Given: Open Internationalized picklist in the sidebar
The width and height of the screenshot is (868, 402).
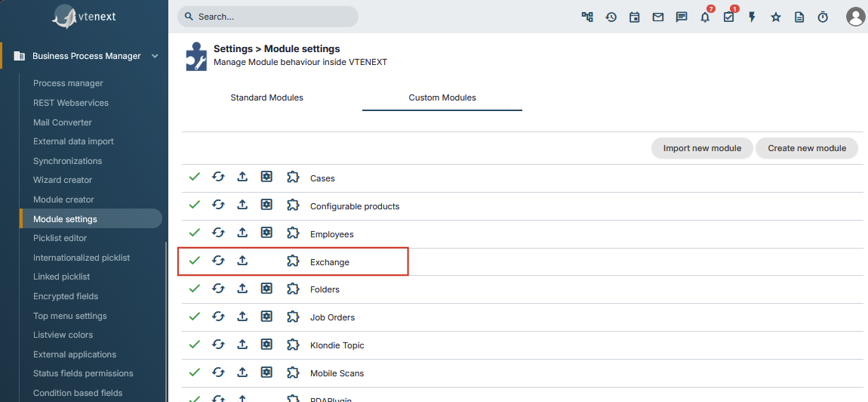Looking at the screenshot, I should tap(82, 257).
